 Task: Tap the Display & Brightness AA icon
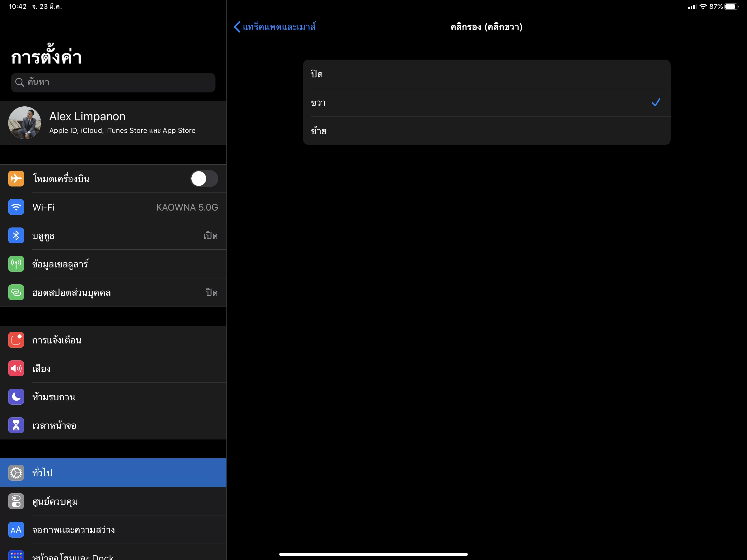point(16,530)
